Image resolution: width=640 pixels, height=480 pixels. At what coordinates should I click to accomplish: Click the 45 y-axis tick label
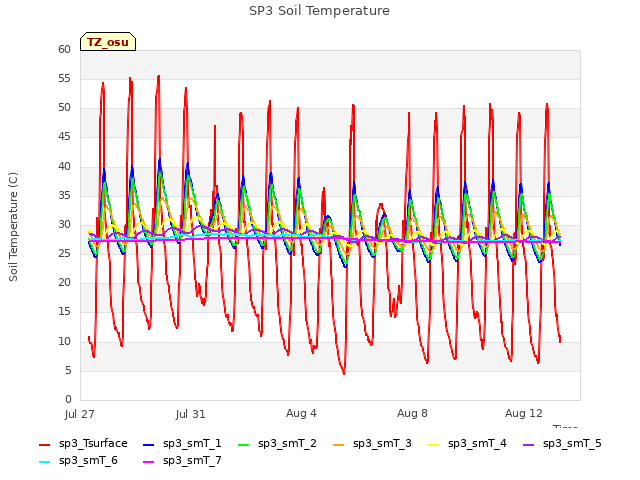click(x=64, y=137)
